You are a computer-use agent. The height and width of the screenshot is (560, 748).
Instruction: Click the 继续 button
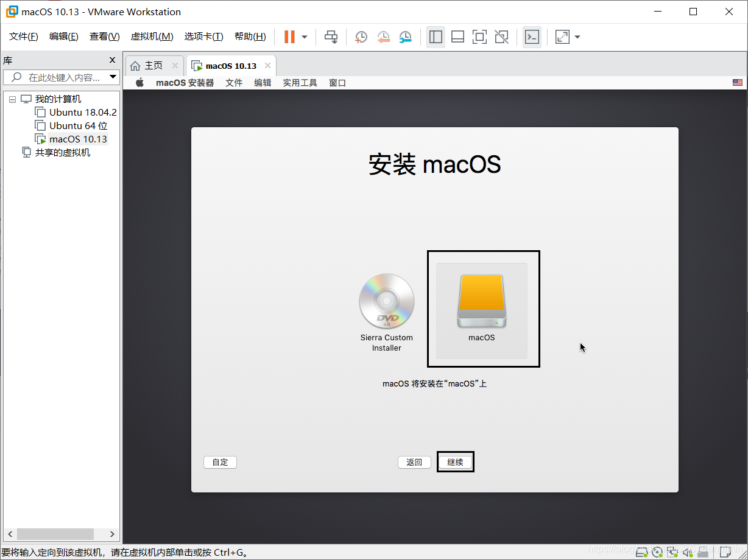click(455, 462)
